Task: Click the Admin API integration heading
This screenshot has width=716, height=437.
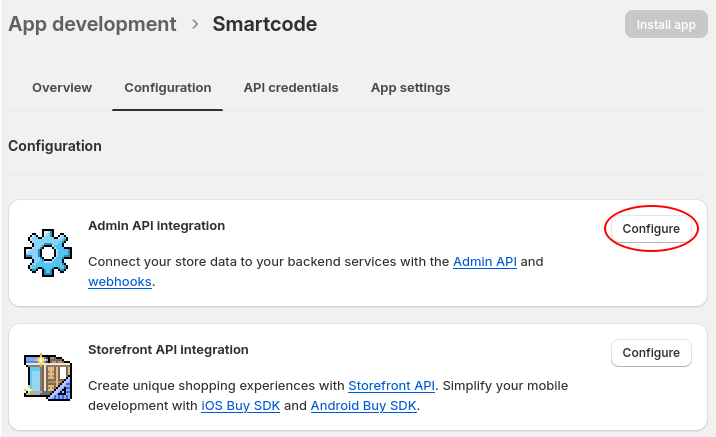Action: [156, 226]
